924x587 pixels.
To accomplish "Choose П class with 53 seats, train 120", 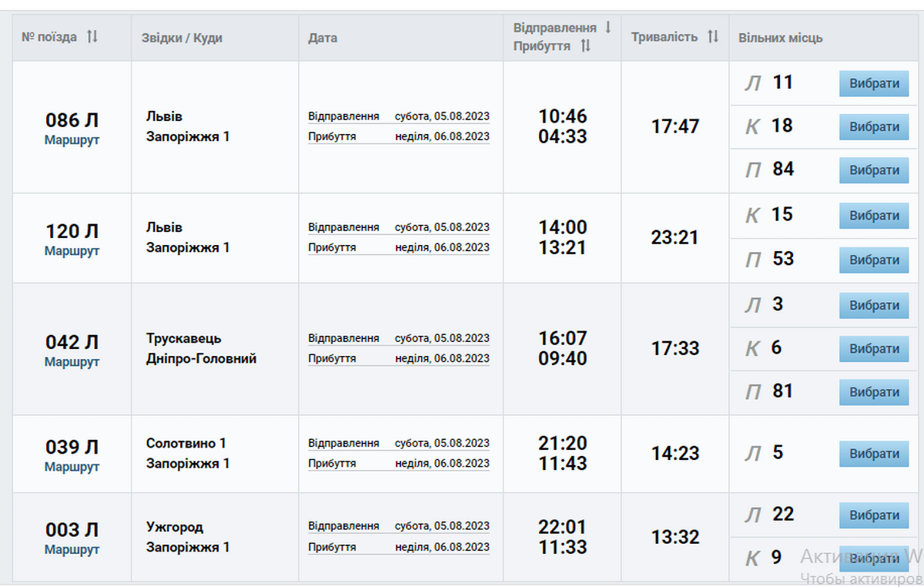I will [x=874, y=260].
